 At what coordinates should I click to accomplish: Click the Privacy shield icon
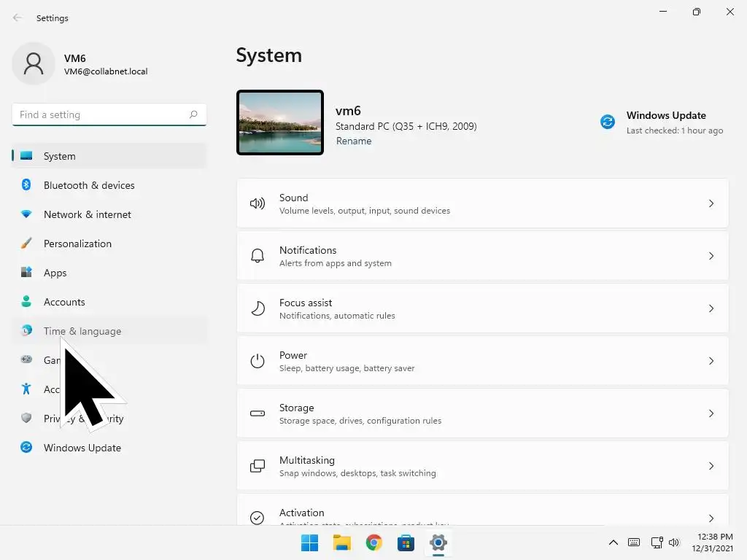26,418
